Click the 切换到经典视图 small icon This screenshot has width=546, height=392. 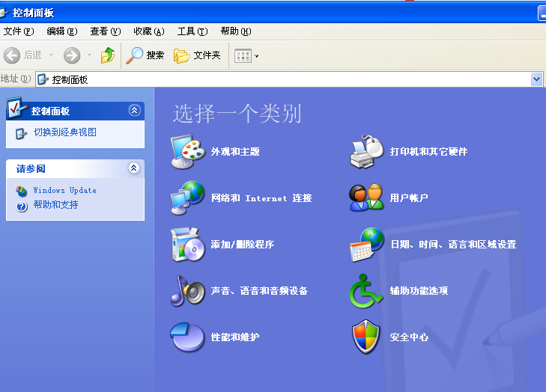(x=21, y=134)
